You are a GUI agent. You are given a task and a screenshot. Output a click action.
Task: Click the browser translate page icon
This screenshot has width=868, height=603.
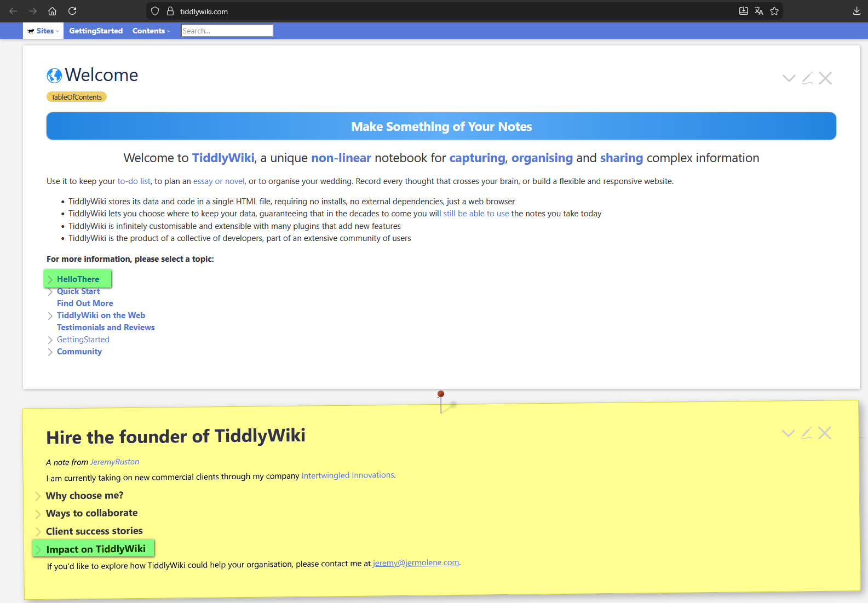click(x=759, y=11)
